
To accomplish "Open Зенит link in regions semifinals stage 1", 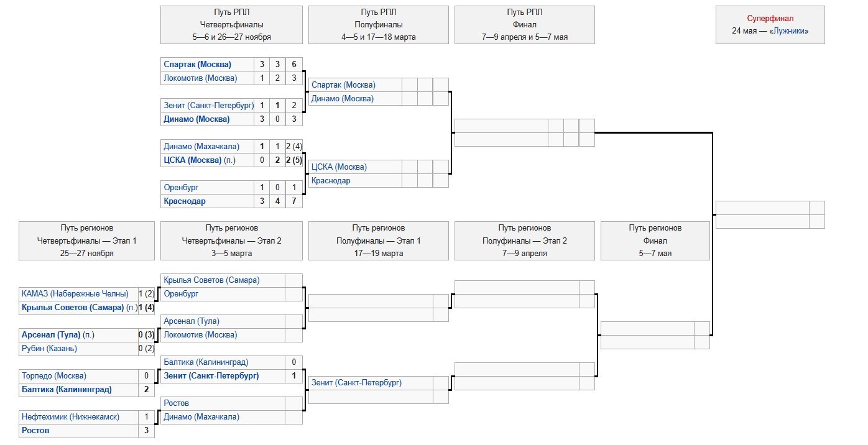I will (x=356, y=383).
